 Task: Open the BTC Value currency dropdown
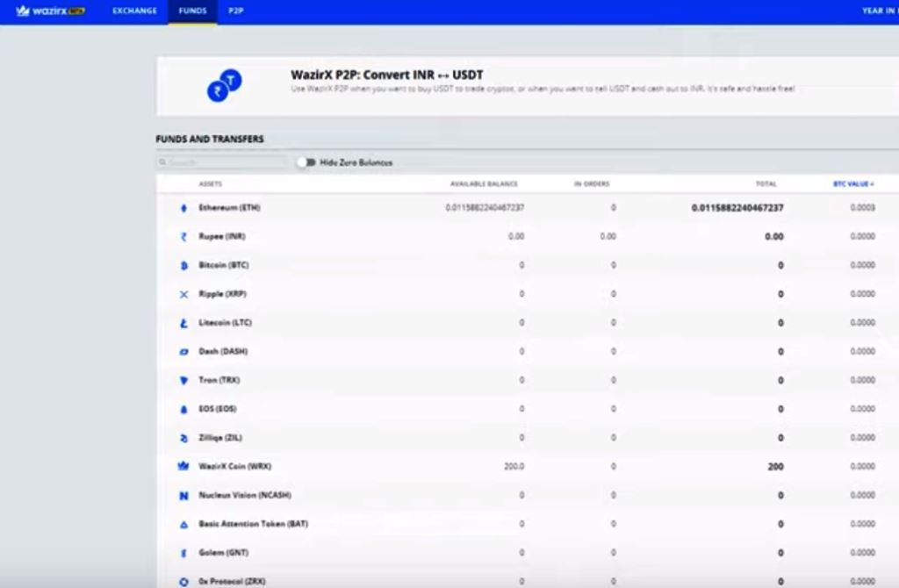tap(853, 184)
